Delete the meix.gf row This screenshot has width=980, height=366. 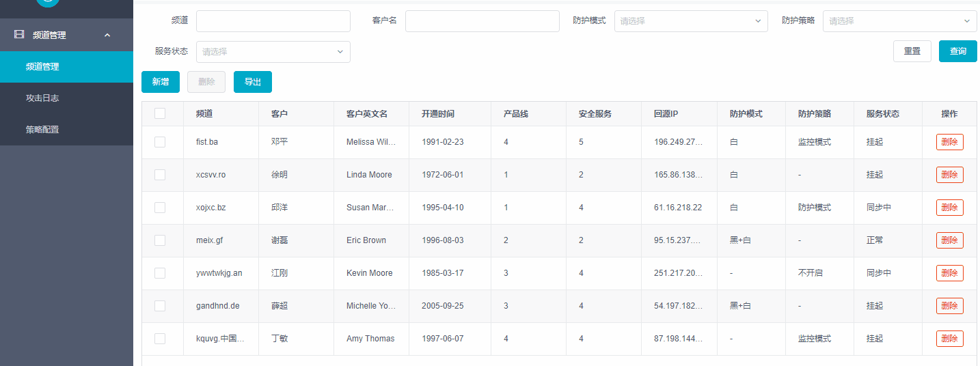[950, 240]
